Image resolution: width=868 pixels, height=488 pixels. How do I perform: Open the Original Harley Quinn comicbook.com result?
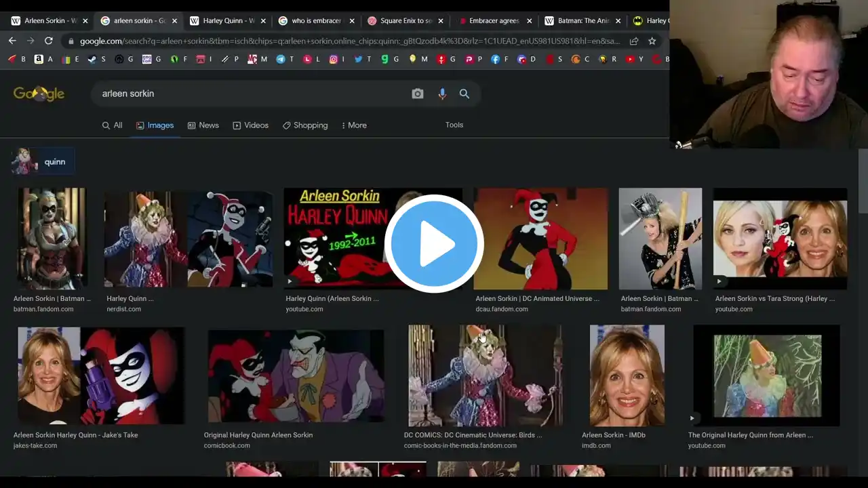pyautogui.click(x=296, y=376)
